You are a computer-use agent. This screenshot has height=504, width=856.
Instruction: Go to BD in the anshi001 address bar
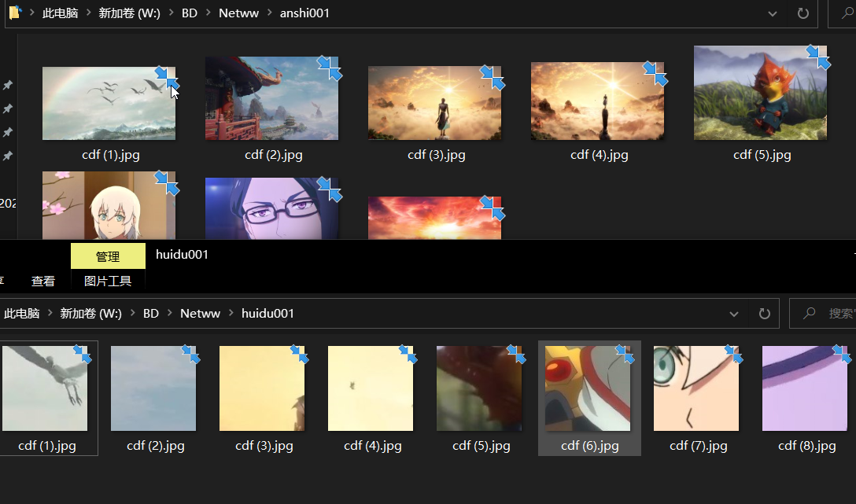point(190,13)
